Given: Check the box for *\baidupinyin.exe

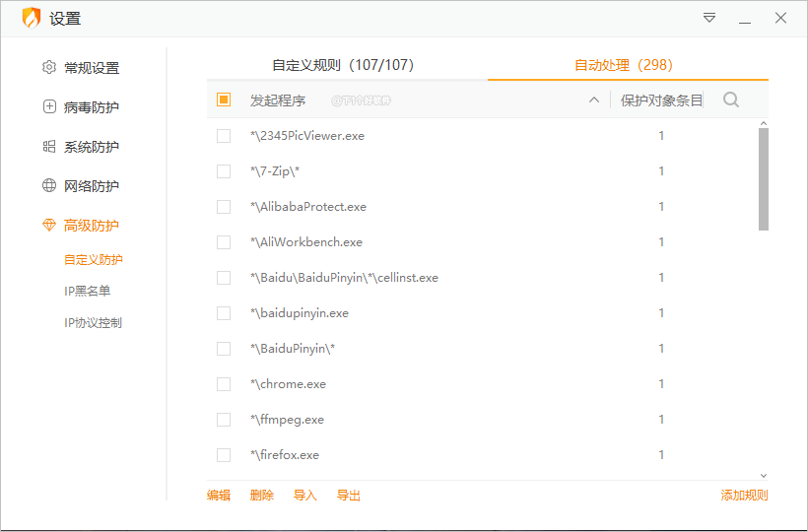Looking at the screenshot, I should (x=224, y=313).
